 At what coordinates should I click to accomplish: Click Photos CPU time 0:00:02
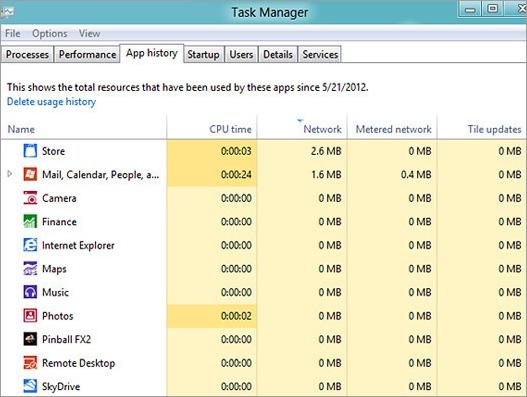[236, 316]
